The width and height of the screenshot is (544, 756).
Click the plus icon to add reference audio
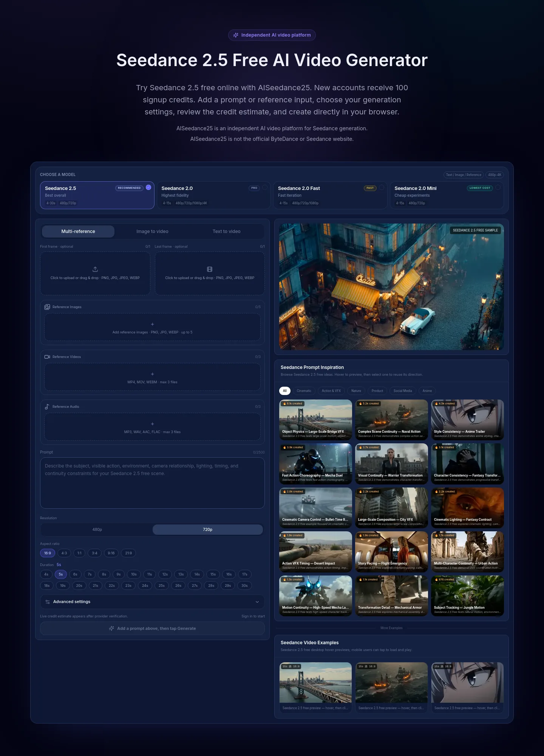click(152, 424)
